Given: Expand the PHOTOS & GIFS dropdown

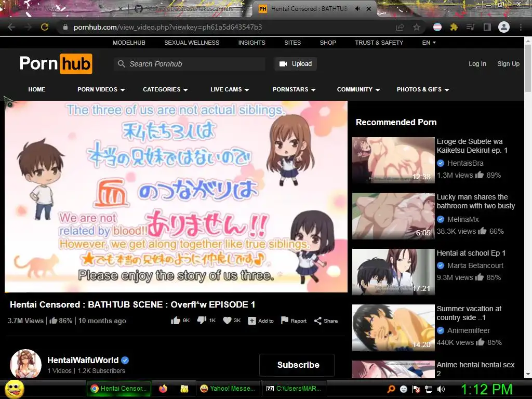Looking at the screenshot, I should pyautogui.click(x=423, y=89).
